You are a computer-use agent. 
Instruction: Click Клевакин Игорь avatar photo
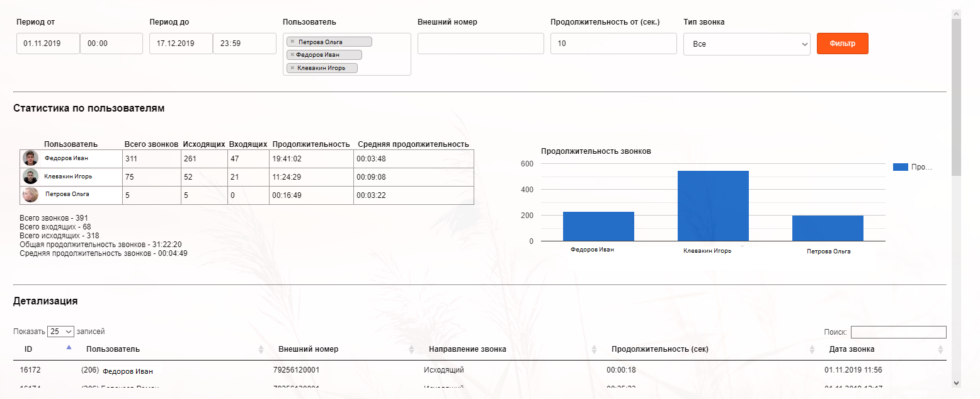(30, 176)
